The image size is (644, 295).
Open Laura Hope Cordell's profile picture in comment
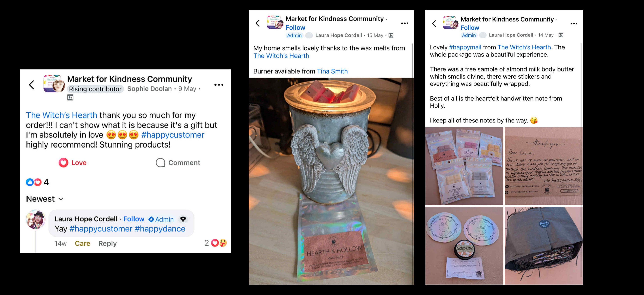(36, 219)
